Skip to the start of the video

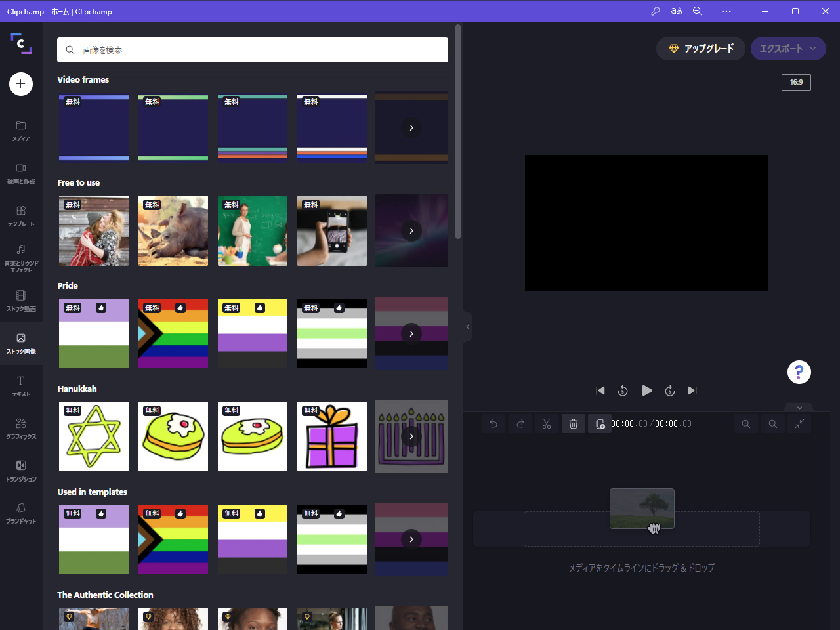click(x=600, y=390)
